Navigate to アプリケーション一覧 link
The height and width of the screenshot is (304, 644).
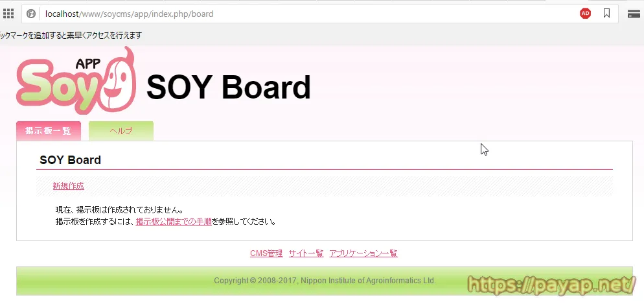point(363,253)
